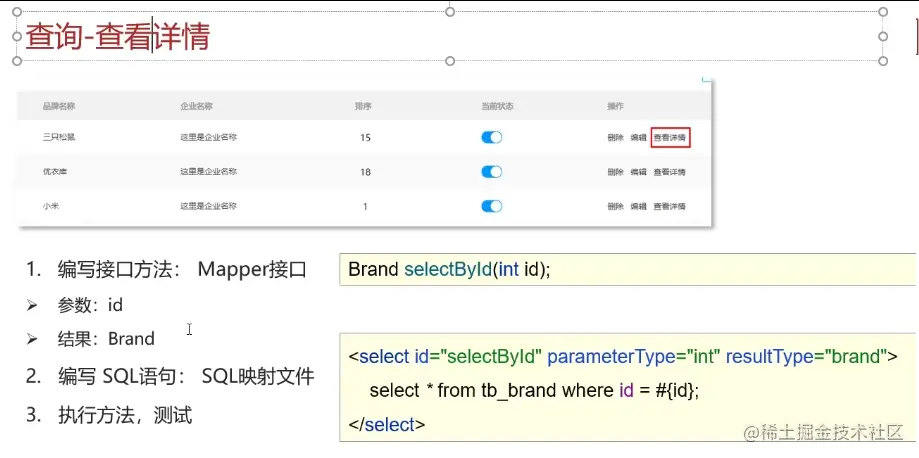
Task: Toggle the status switch for 小米
Action: click(x=491, y=206)
